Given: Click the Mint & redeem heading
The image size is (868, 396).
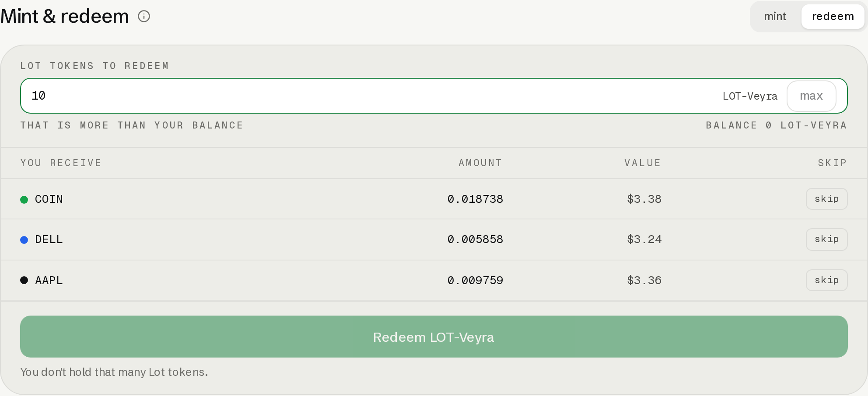Looking at the screenshot, I should tap(65, 16).
